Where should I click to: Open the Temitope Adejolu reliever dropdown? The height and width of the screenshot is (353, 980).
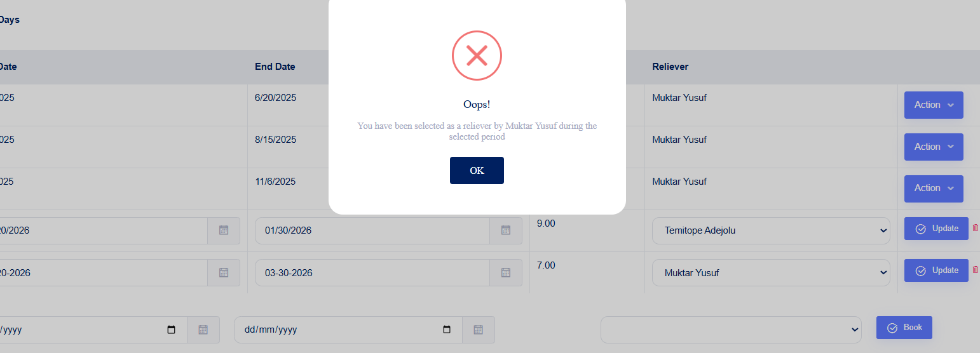tap(770, 230)
